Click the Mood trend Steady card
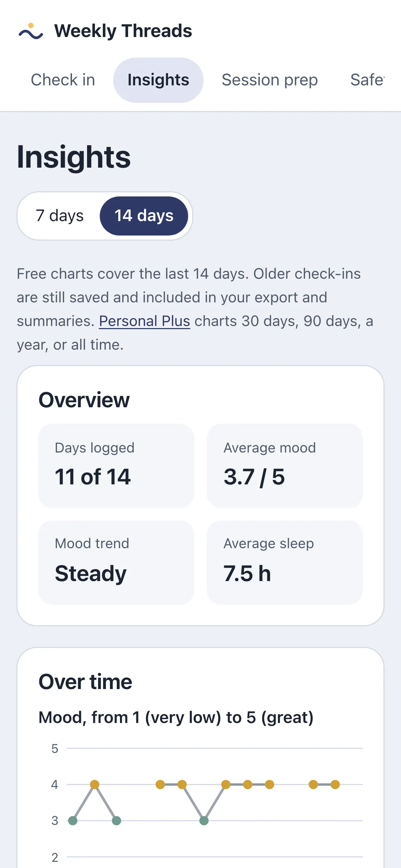401x868 pixels. pos(116,562)
